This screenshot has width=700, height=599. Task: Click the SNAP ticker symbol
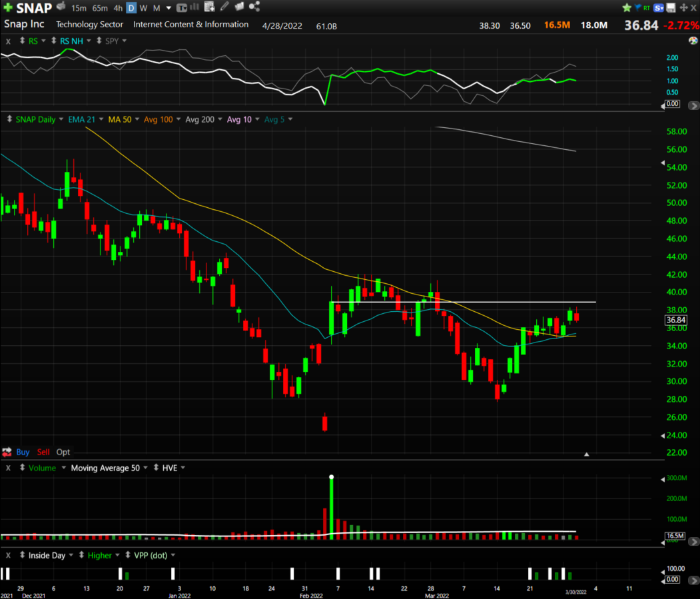coord(34,8)
